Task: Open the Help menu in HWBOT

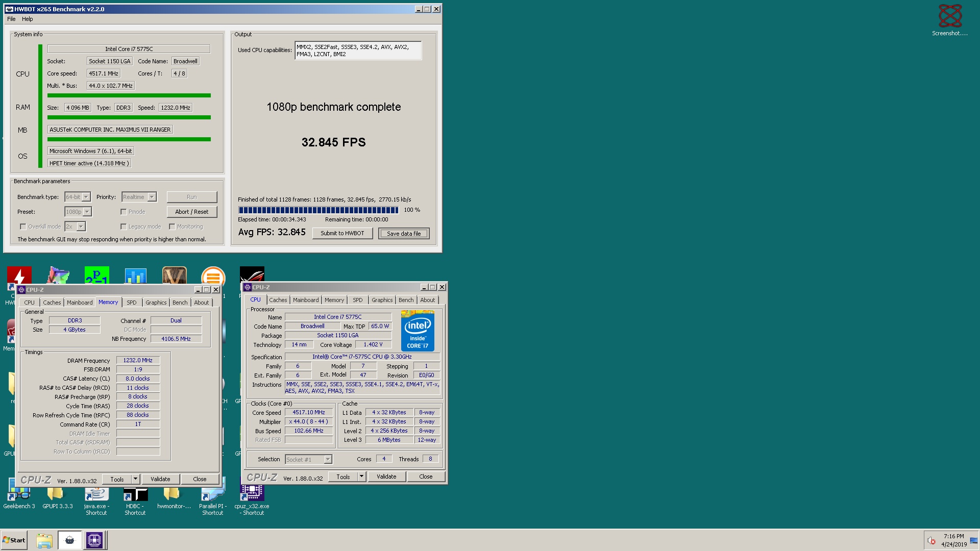Action: point(28,19)
